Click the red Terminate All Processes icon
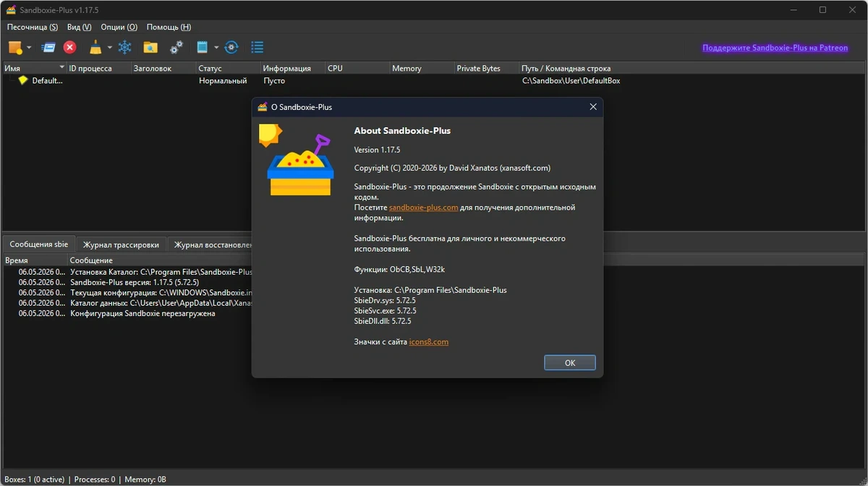The height and width of the screenshot is (486, 868). [x=70, y=48]
